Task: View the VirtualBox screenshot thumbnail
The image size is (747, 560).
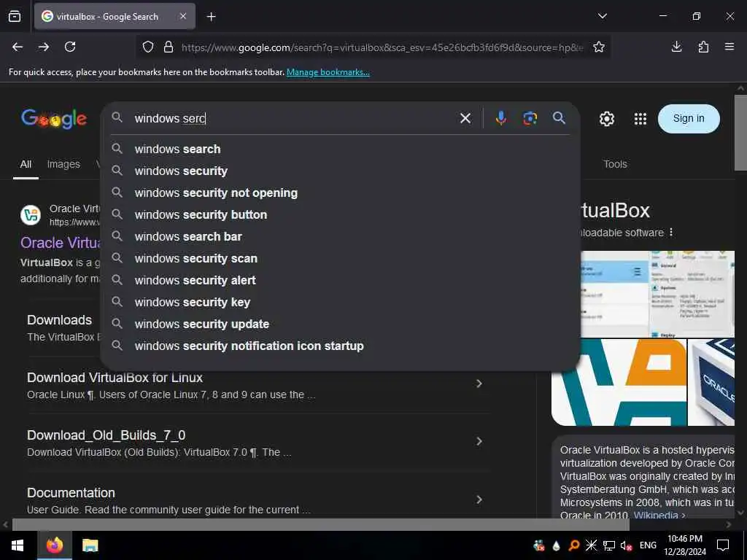Action: coord(657,294)
